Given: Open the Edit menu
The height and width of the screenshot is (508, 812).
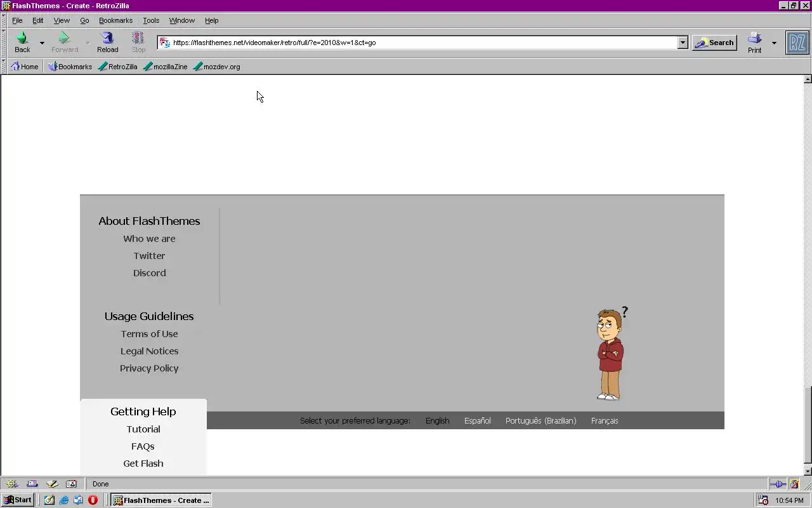Looking at the screenshot, I should (x=38, y=20).
